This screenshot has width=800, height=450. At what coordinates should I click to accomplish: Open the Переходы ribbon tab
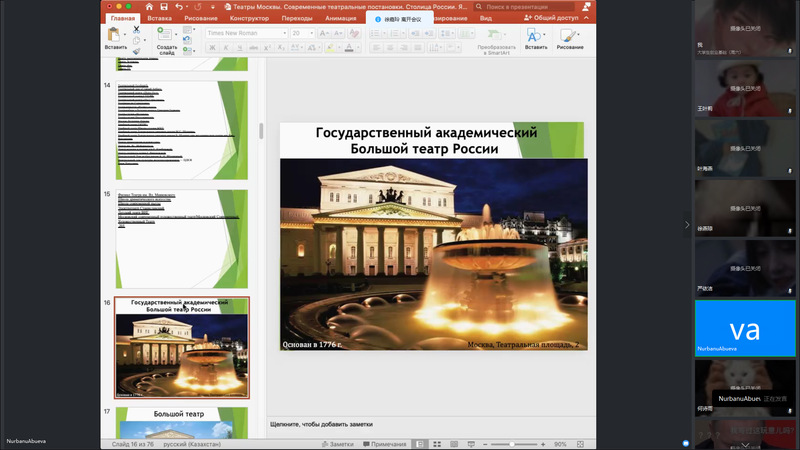(x=297, y=18)
